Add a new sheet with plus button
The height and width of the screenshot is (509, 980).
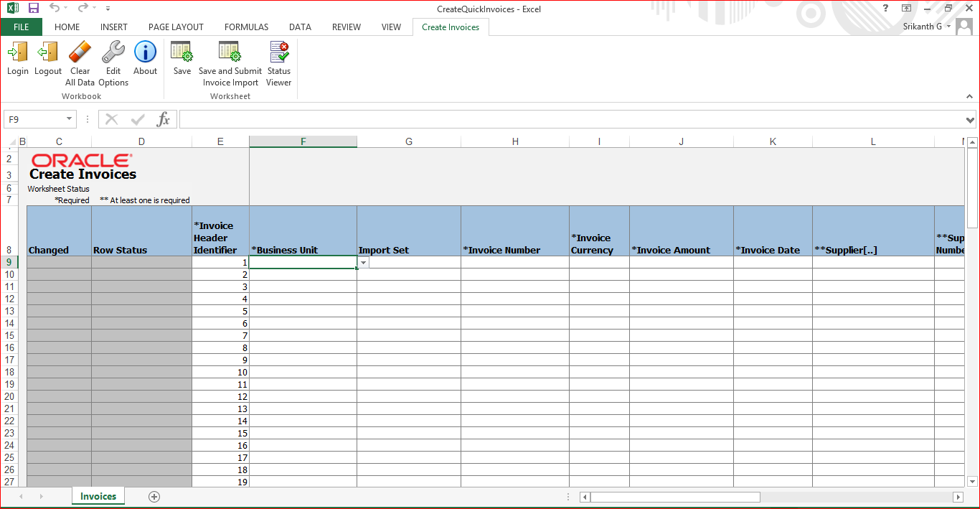pos(154,497)
